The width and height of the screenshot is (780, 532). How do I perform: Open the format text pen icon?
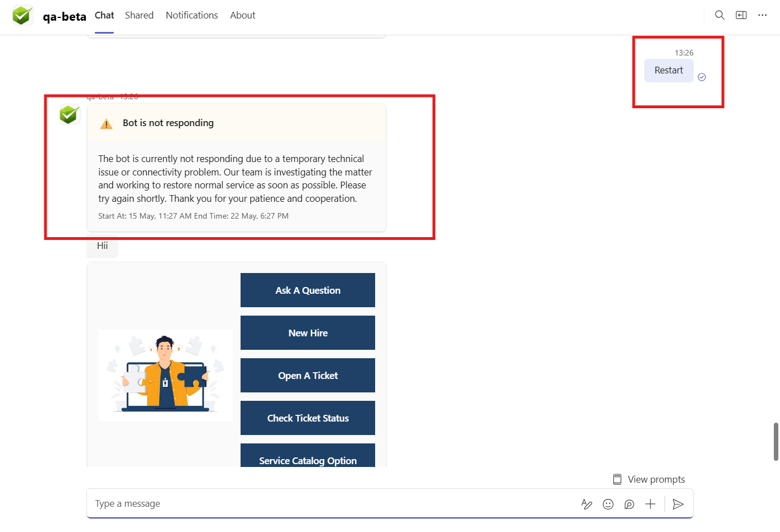pyautogui.click(x=587, y=504)
